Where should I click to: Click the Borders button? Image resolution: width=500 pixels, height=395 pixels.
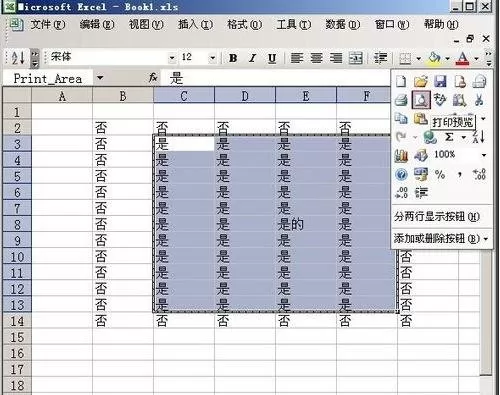[x=405, y=58]
